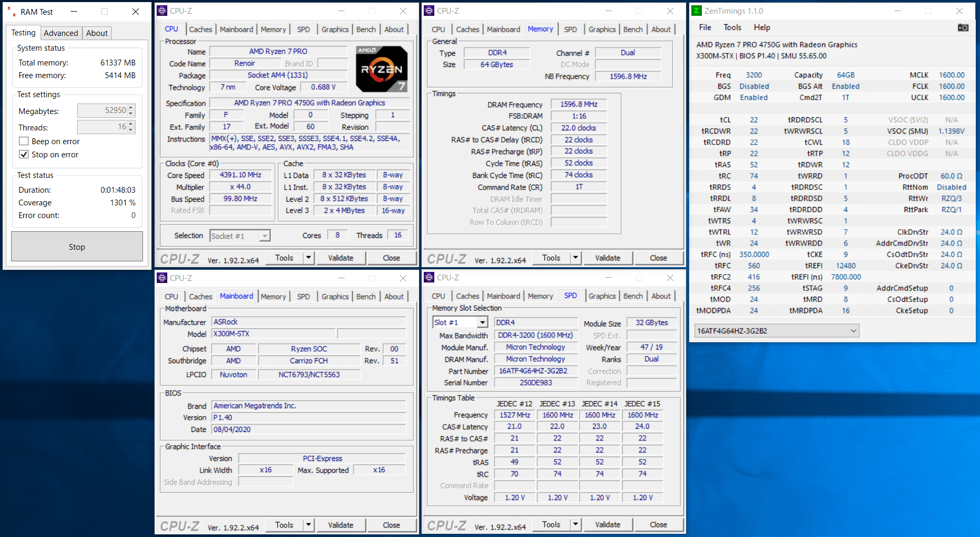Open the Slot #1 memory slot dropdown
The image size is (980, 537).
(482, 323)
